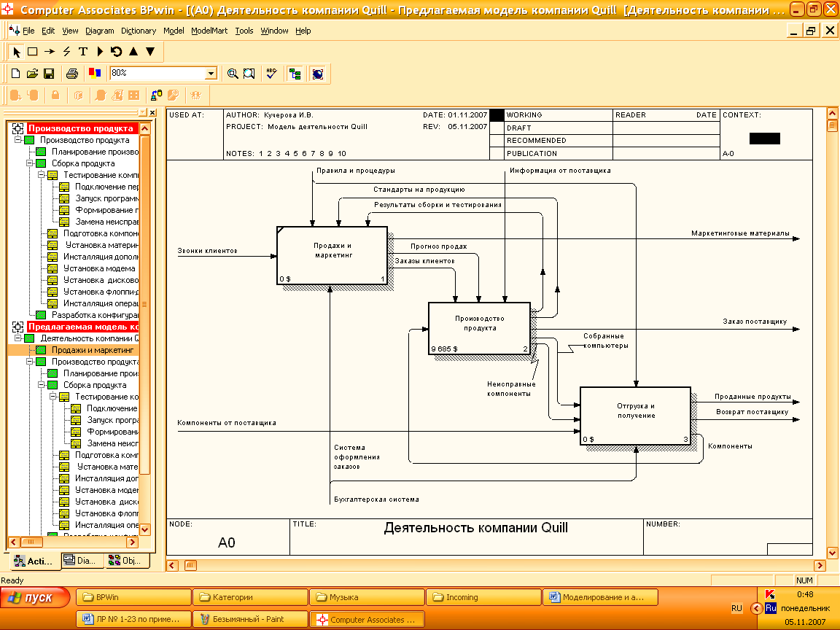Screen dimensions: 840x630
Task: Click RU language indicator in tray
Action: click(x=736, y=609)
